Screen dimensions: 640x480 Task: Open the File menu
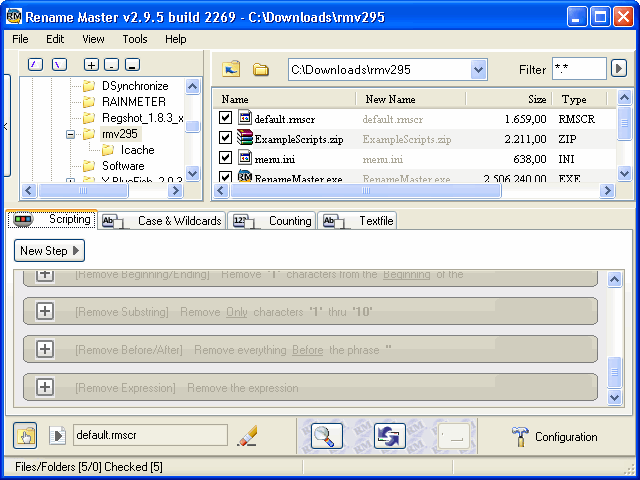coord(20,39)
